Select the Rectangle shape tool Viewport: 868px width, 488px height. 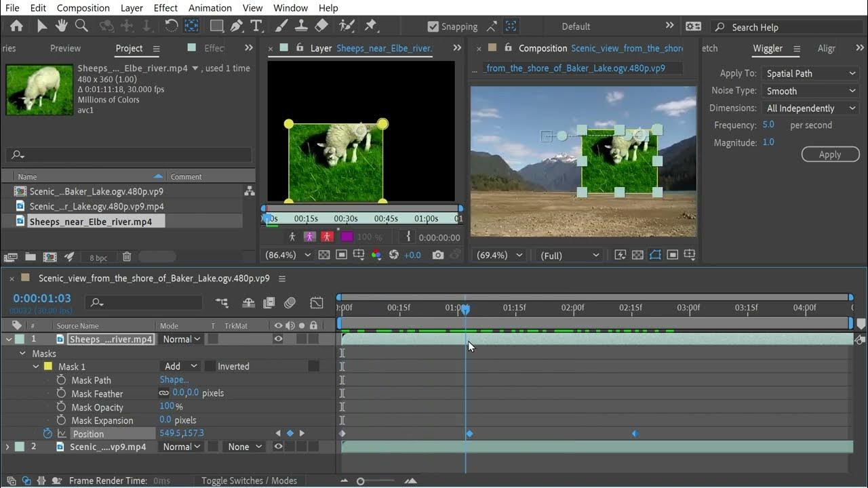(216, 26)
